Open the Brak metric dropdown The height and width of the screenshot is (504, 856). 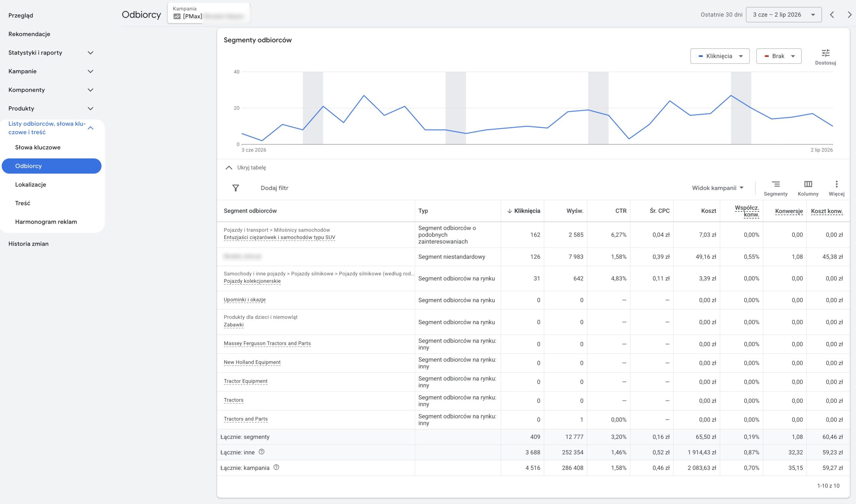tap(778, 56)
